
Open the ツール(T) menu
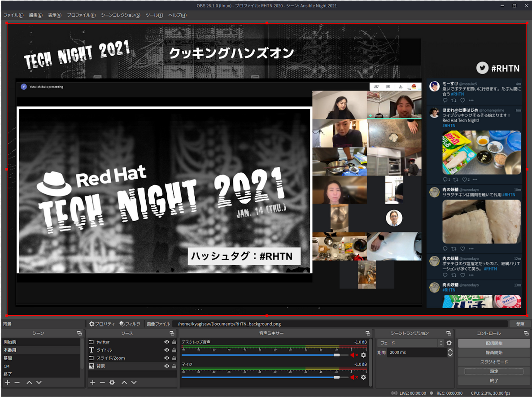154,15
